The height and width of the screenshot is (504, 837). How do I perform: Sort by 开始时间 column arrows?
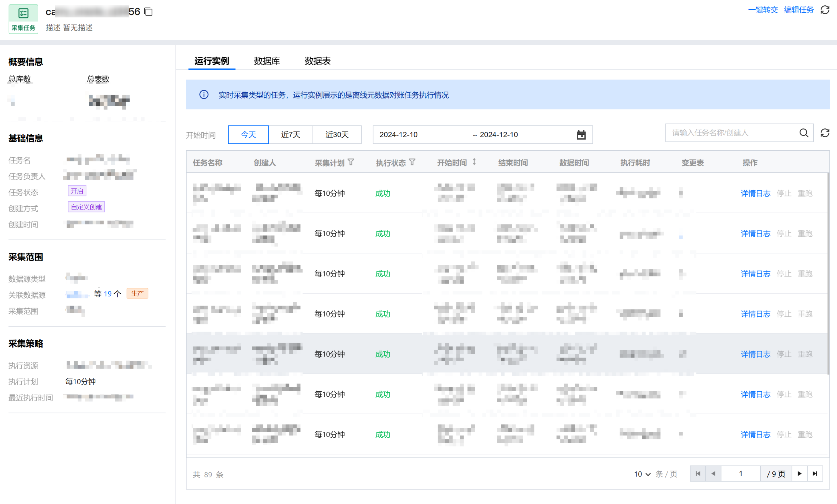pos(474,162)
